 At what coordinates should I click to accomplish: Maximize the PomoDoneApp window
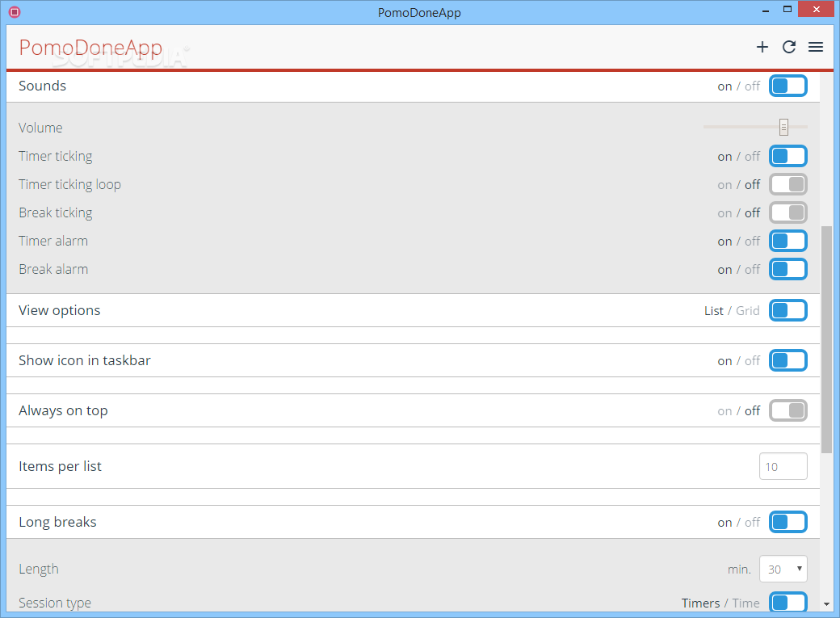[787, 9]
